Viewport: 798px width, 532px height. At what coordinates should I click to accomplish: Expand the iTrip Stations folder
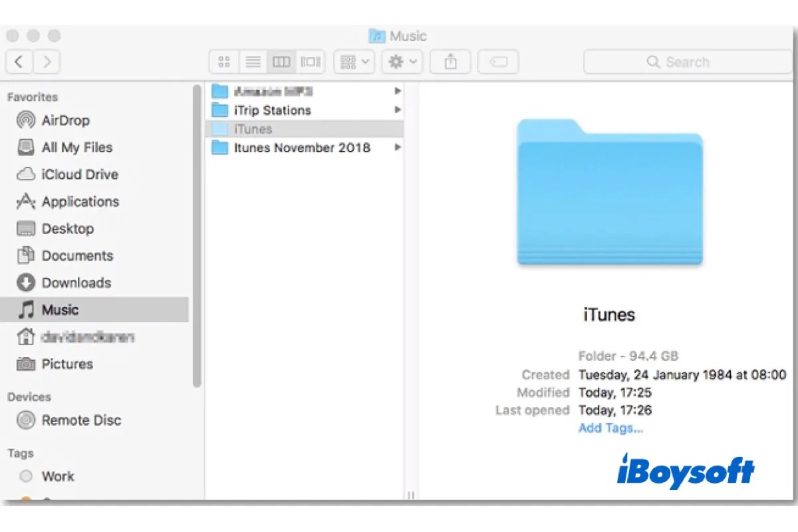point(397,110)
